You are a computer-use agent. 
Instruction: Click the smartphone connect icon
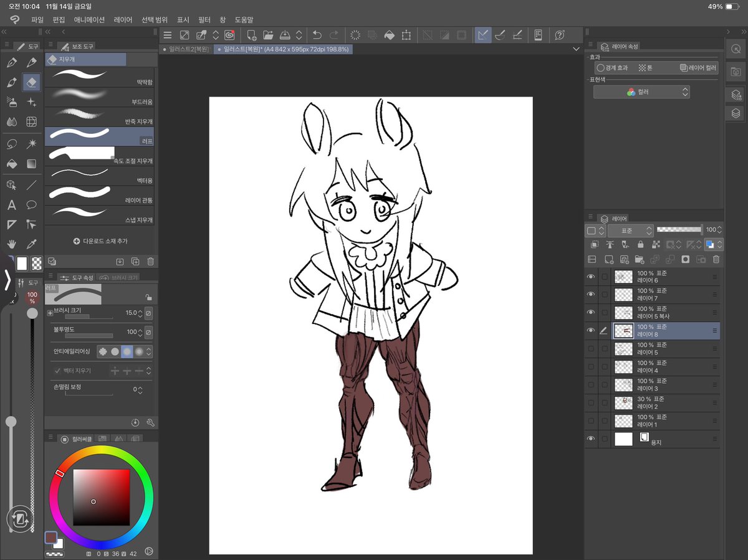tap(538, 36)
